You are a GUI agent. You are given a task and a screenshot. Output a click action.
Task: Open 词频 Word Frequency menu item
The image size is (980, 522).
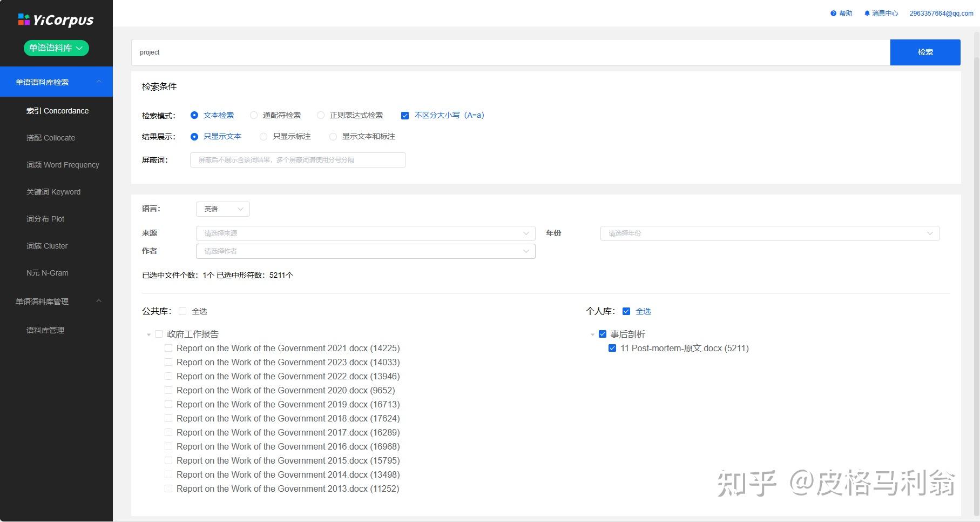point(63,165)
